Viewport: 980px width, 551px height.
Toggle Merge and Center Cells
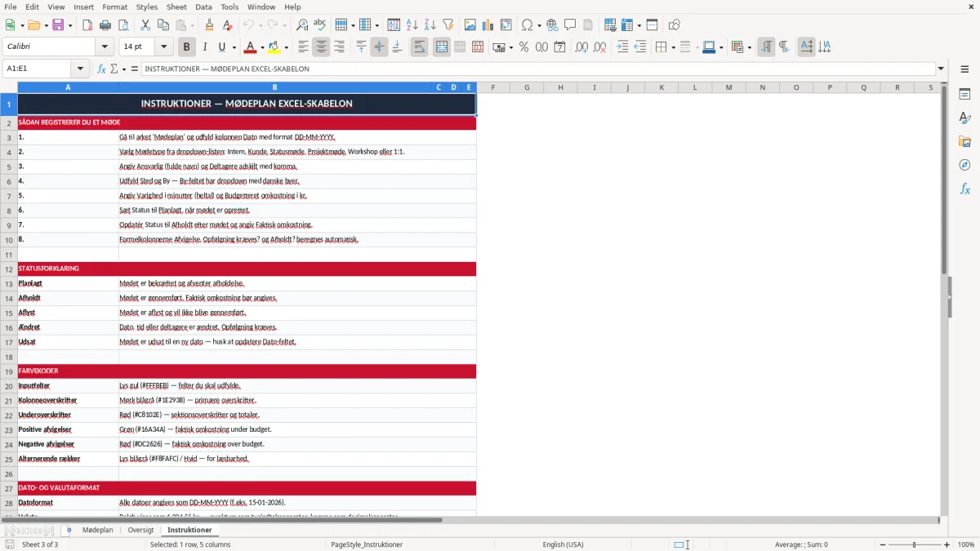[x=442, y=47]
